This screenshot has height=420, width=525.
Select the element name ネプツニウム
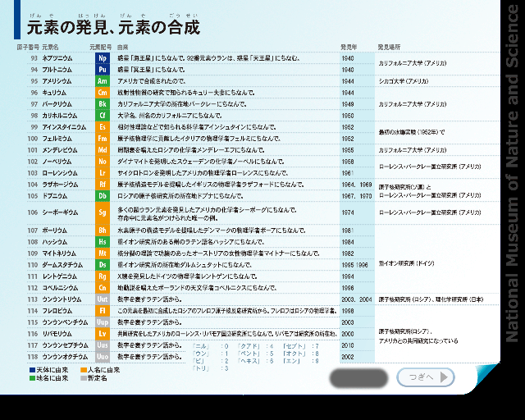[57, 58]
